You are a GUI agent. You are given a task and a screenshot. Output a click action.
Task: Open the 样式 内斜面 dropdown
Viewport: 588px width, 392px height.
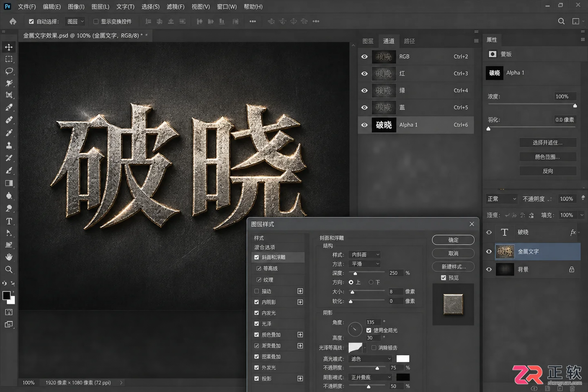(x=365, y=254)
